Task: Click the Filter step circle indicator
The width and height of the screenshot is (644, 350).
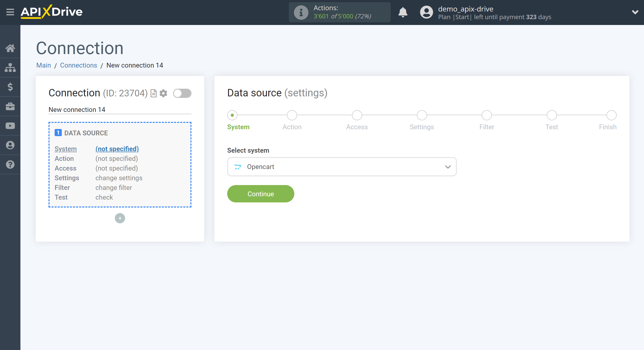Action: pyautogui.click(x=487, y=115)
